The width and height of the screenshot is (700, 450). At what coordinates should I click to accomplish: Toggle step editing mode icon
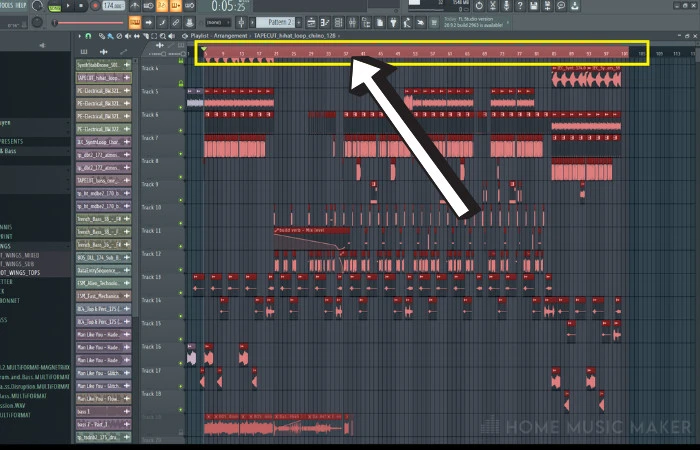pos(162,22)
